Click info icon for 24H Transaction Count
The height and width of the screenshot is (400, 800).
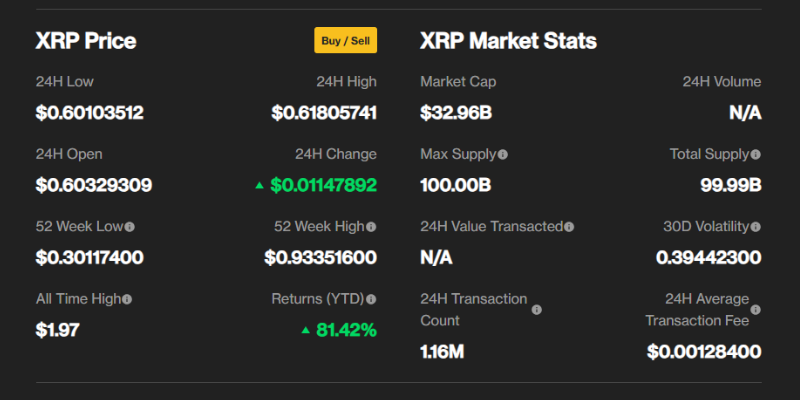[537, 310]
